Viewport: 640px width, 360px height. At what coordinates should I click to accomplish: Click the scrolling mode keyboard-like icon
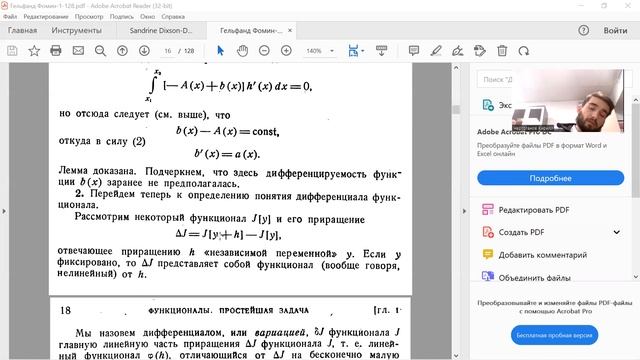tap(381, 51)
